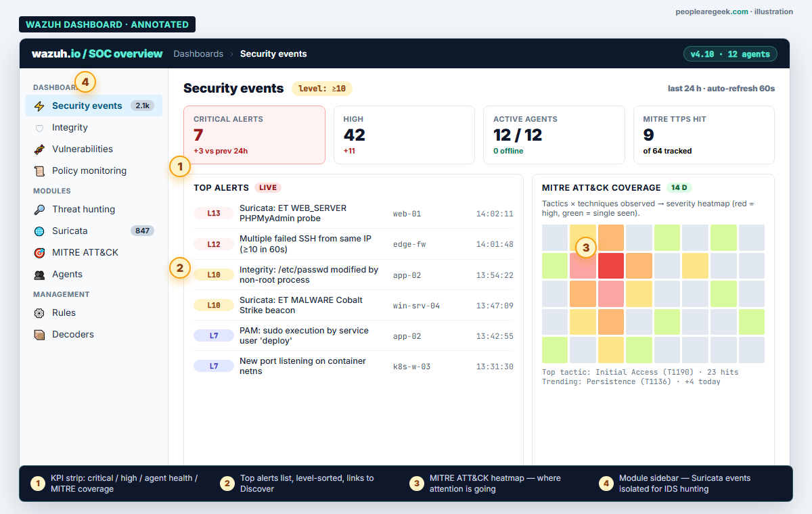Click the L13 level badge
The height and width of the screenshot is (514, 812).
coord(214,214)
